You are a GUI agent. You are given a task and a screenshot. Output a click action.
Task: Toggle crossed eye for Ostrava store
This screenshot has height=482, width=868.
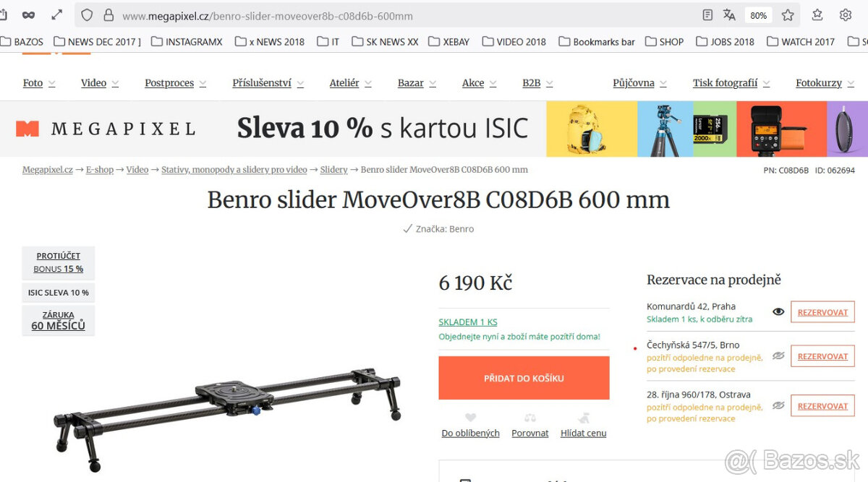(x=778, y=405)
